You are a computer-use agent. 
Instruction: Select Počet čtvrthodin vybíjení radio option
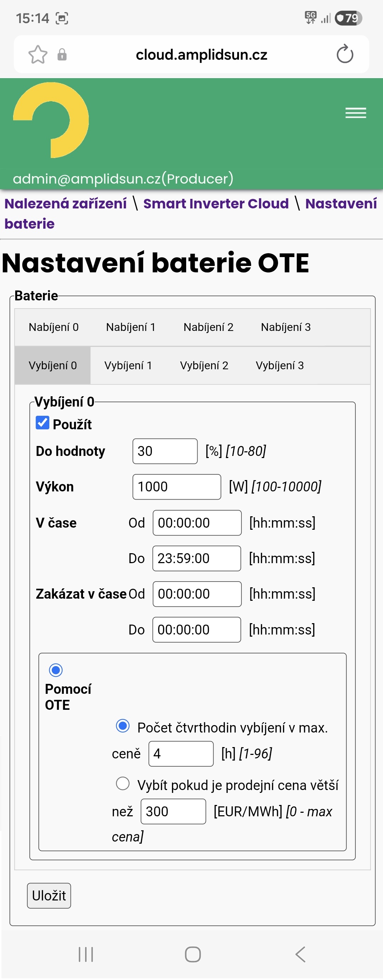pos(123,725)
